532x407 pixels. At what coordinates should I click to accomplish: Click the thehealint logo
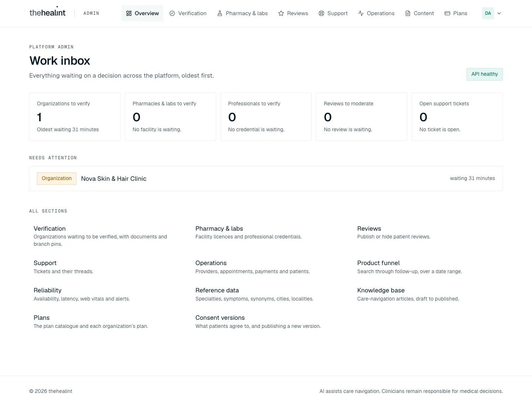(47, 12)
